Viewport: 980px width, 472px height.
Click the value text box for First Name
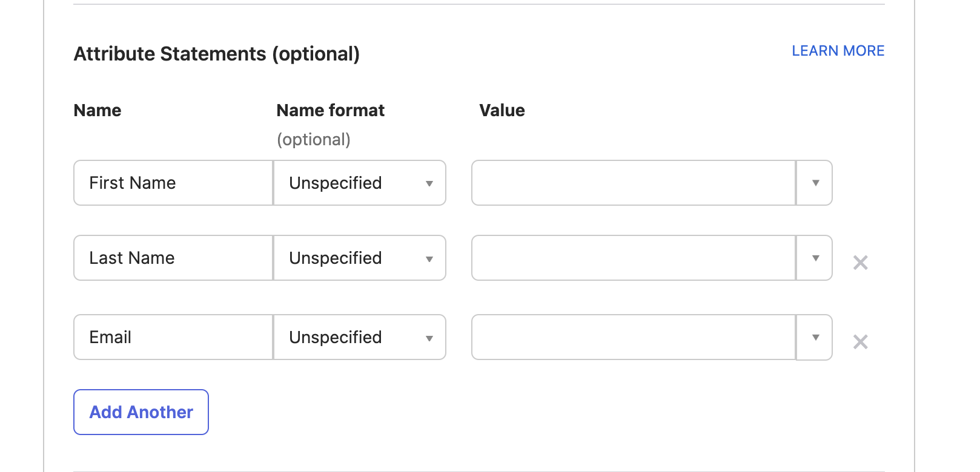coord(633,183)
